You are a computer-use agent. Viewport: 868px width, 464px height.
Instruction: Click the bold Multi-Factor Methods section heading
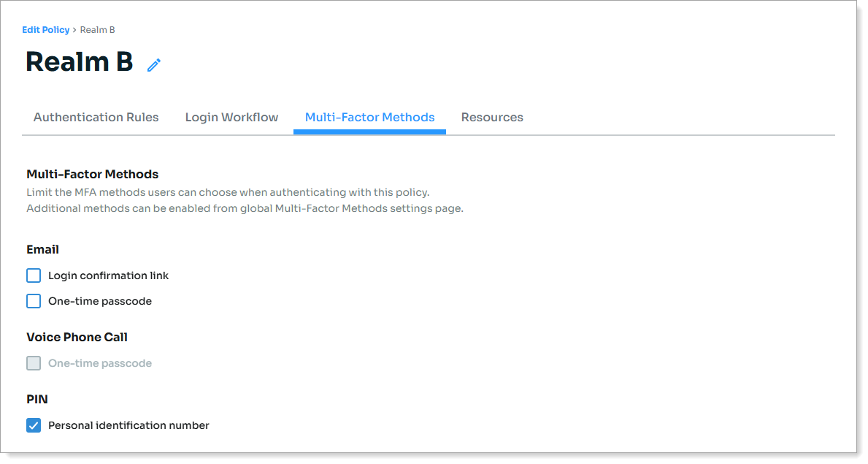92,174
